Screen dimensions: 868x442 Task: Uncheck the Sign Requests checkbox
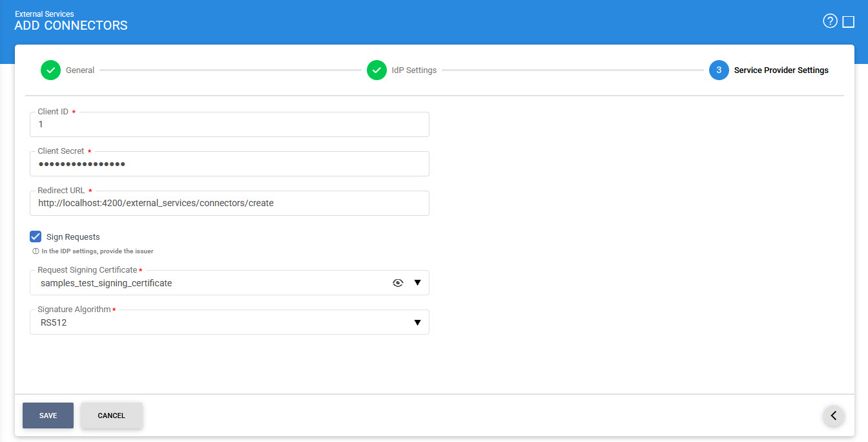click(x=36, y=237)
